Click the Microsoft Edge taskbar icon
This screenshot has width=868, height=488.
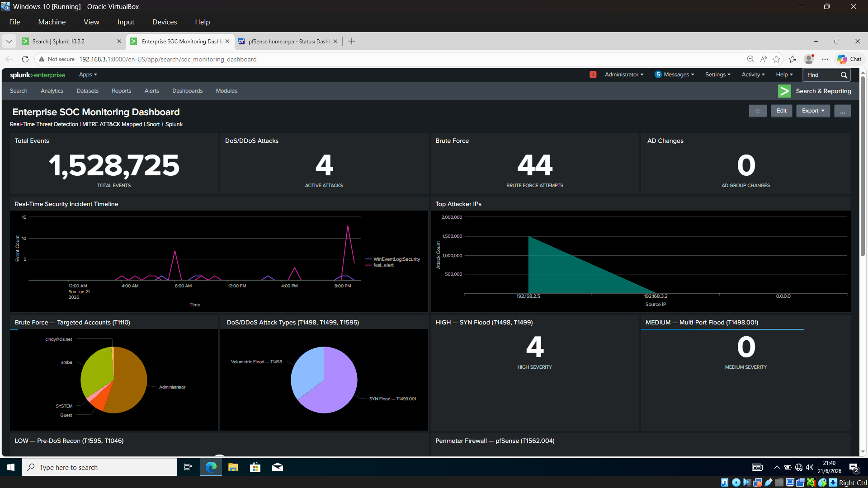211,467
